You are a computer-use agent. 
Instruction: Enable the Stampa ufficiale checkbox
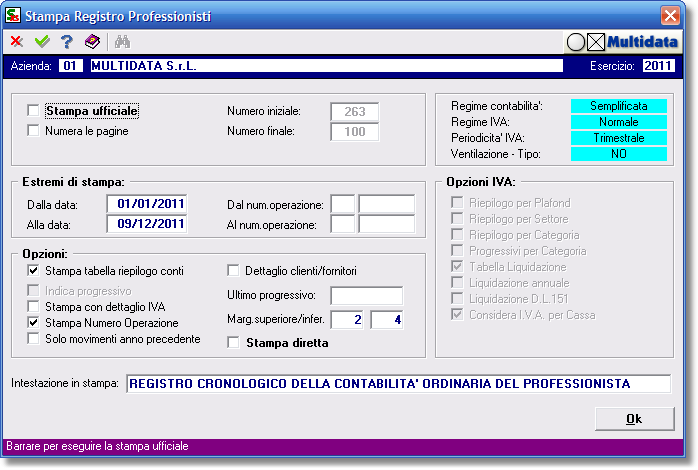[x=33, y=110]
